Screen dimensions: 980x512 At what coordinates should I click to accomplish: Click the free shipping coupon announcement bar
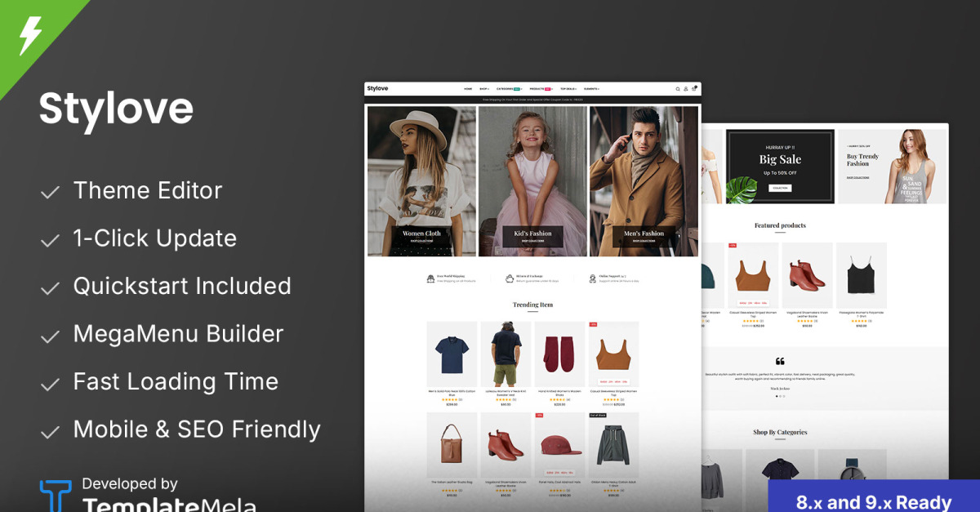click(532, 100)
